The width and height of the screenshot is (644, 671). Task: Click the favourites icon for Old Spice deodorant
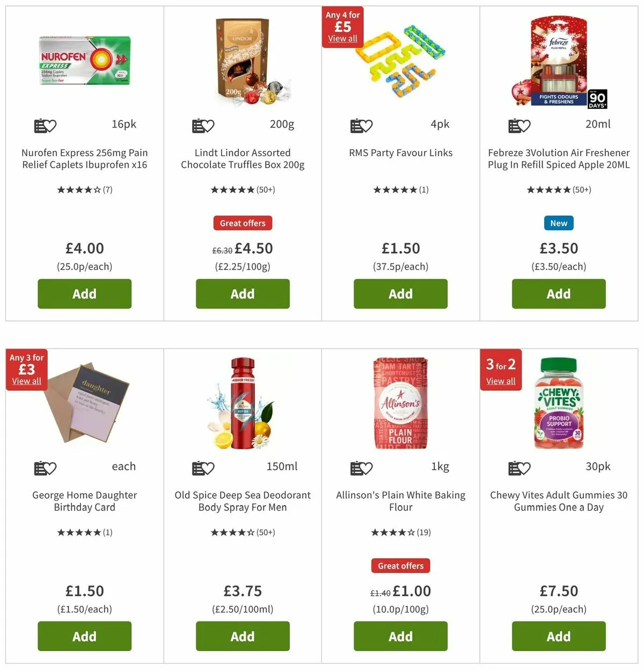[203, 468]
